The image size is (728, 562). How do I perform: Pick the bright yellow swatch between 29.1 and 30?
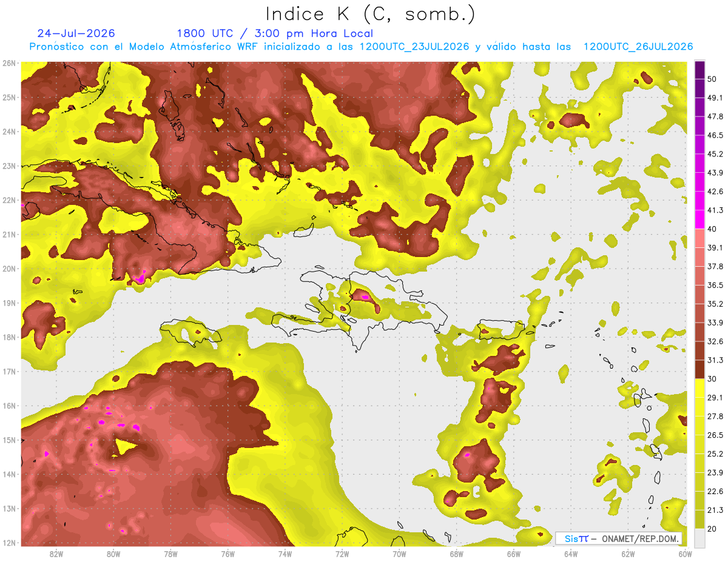(x=699, y=388)
